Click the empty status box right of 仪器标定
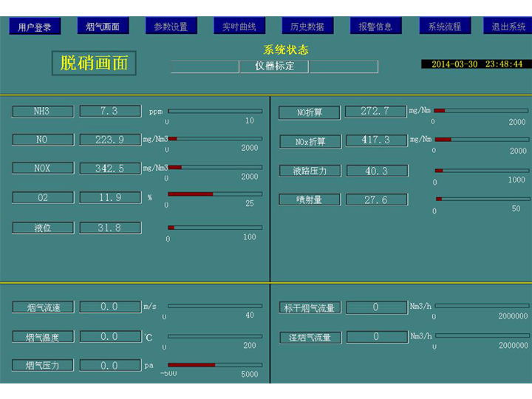The image size is (532, 399). [344, 66]
